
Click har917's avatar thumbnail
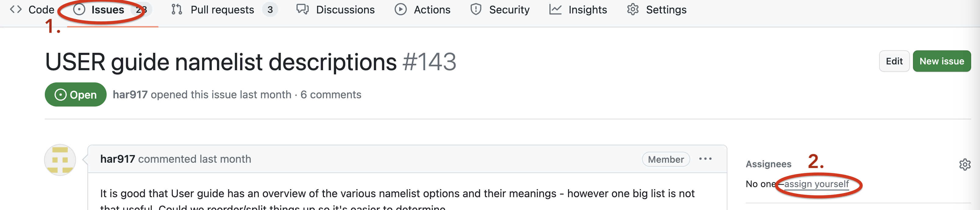60,160
